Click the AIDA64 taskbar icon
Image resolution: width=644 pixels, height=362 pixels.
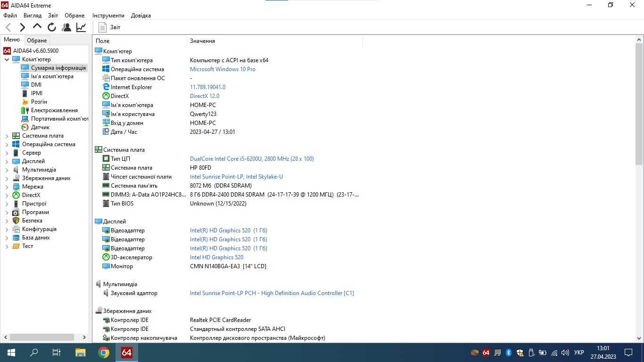[127, 353]
